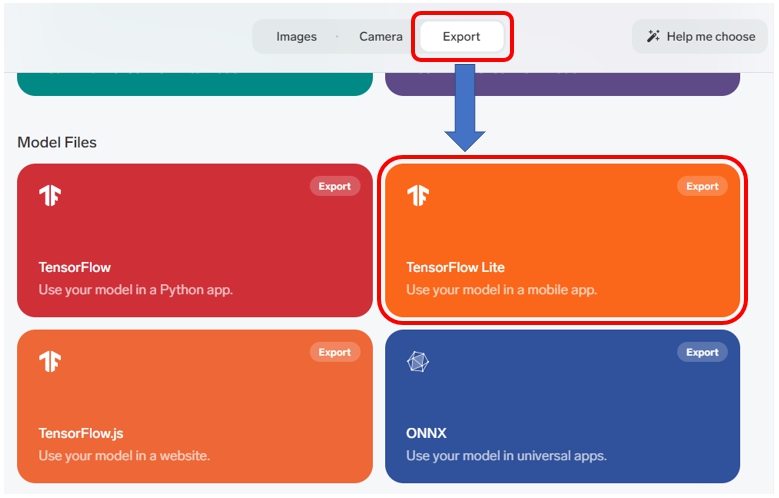This screenshot has height=498, width=779.
Task: Click Export badge on TensorFlow Lite card
Action: (702, 186)
